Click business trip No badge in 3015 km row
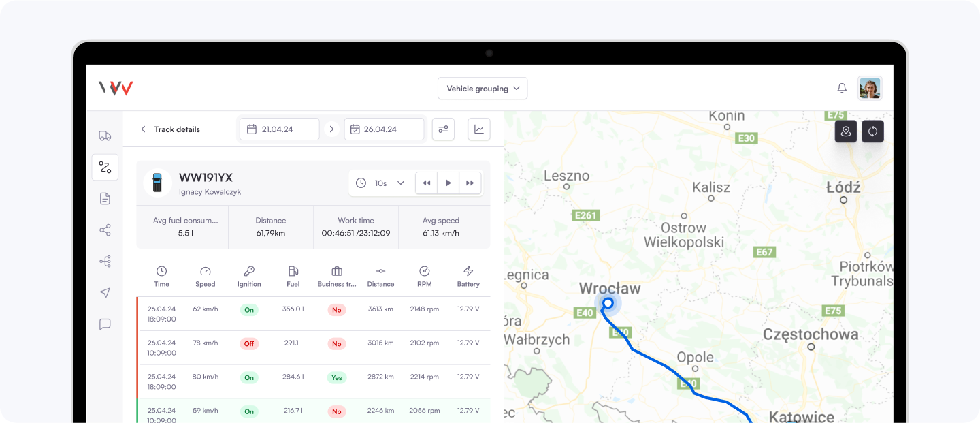 tap(336, 344)
